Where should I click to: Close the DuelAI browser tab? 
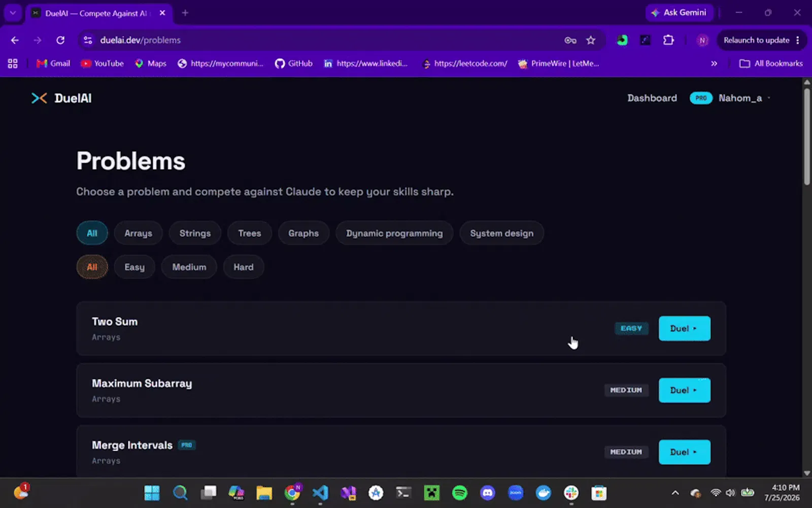click(x=162, y=13)
